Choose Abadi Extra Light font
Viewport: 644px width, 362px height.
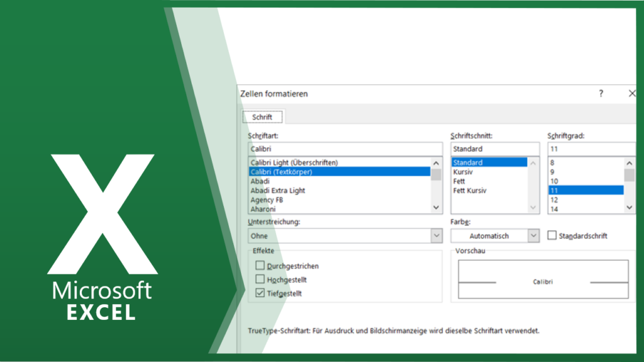tap(339, 191)
